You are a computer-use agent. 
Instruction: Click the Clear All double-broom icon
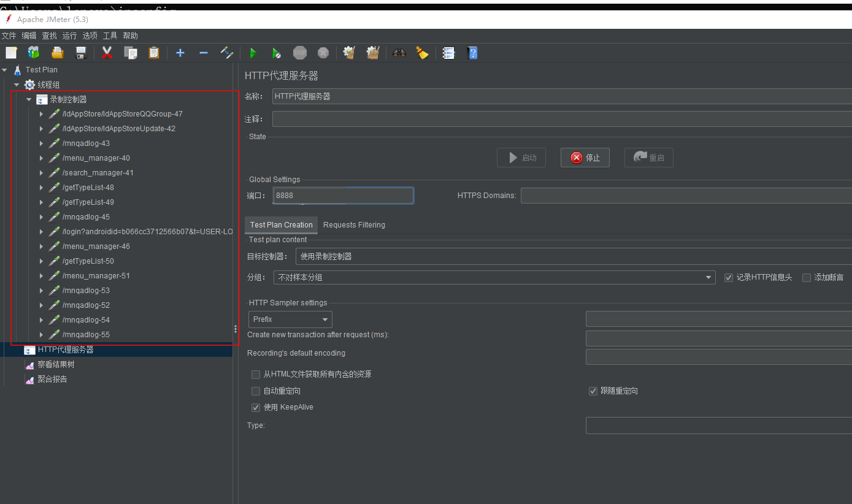373,53
